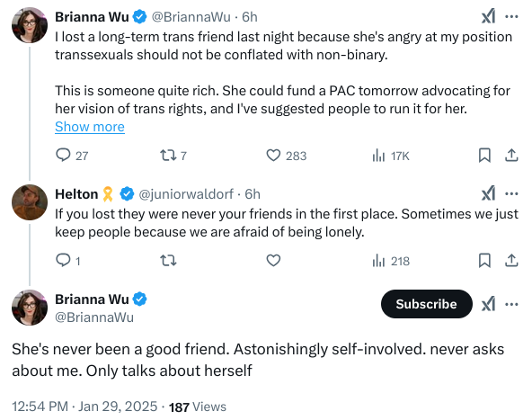
Task: Open Grok icon on first tweet
Action: tap(488, 16)
